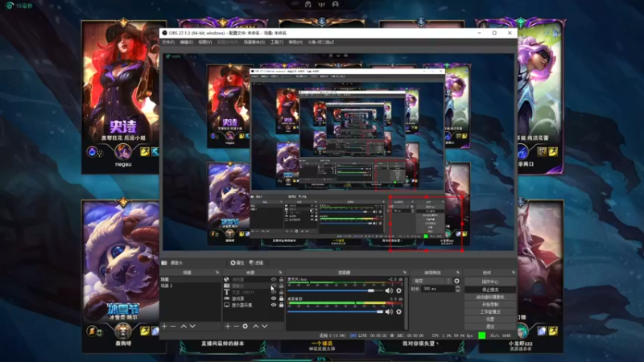Click the 退出 exit button
This screenshot has width=644, height=362.
(490, 327)
